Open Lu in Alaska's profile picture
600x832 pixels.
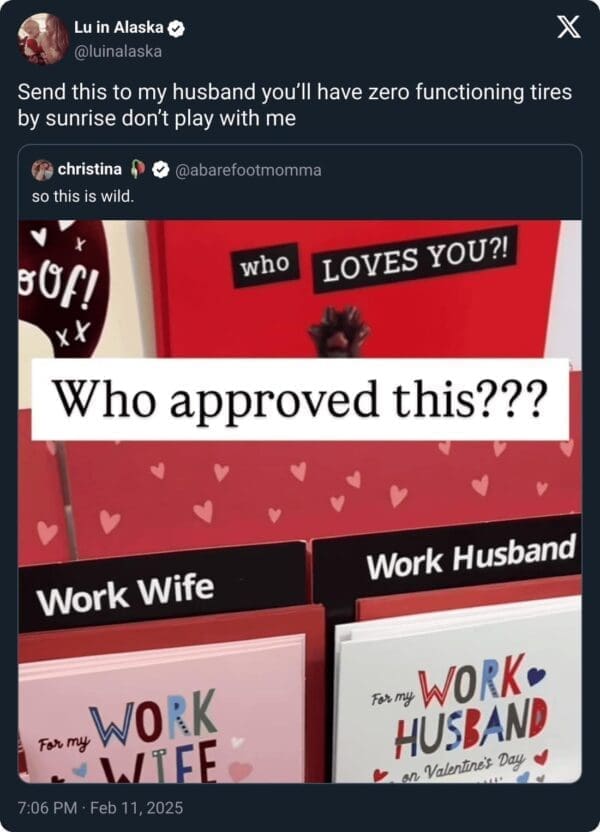42,38
